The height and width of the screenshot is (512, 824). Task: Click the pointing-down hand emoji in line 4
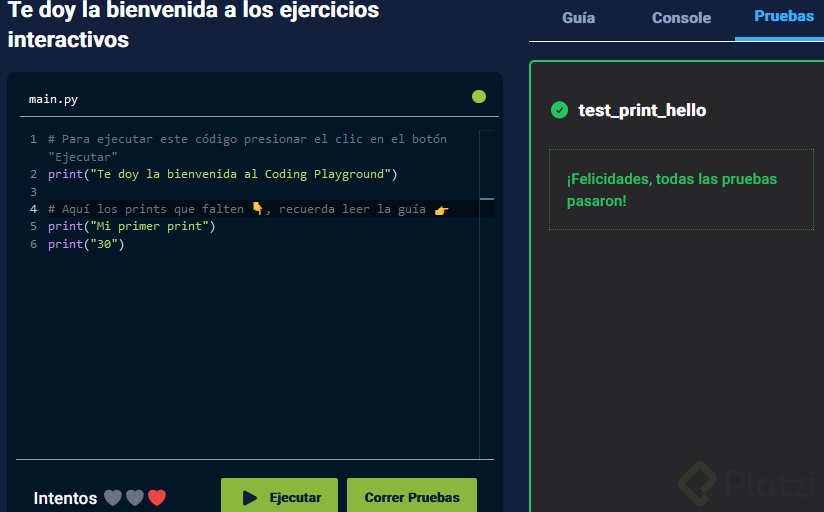pyautogui.click(x=258, y=208)
